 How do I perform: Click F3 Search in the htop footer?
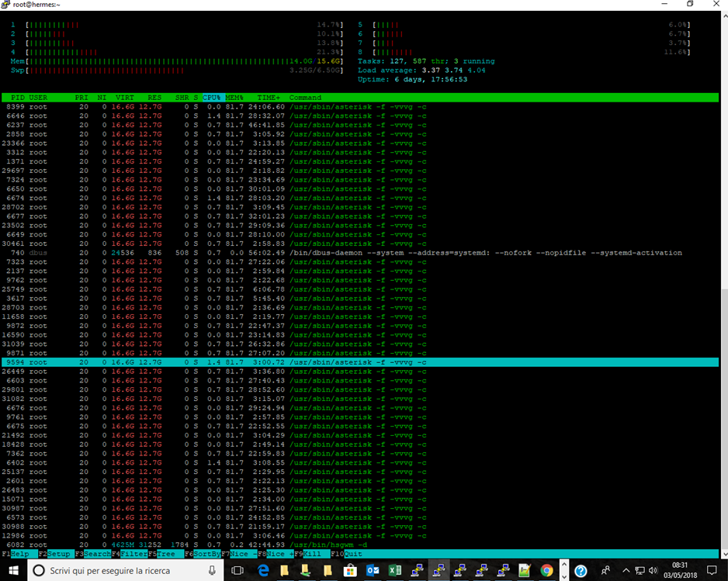pyautogui.click(x=93, y=554)
